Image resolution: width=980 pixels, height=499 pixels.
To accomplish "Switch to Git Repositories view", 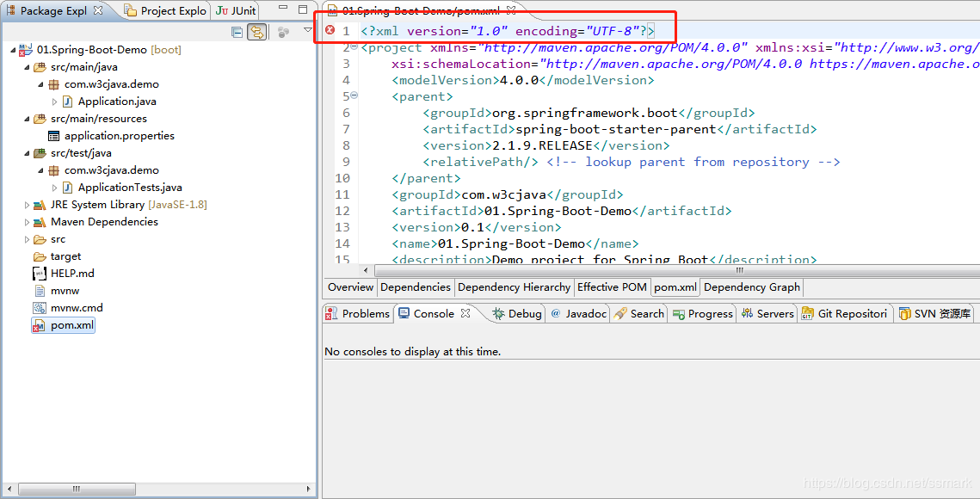I will (844, 314).
